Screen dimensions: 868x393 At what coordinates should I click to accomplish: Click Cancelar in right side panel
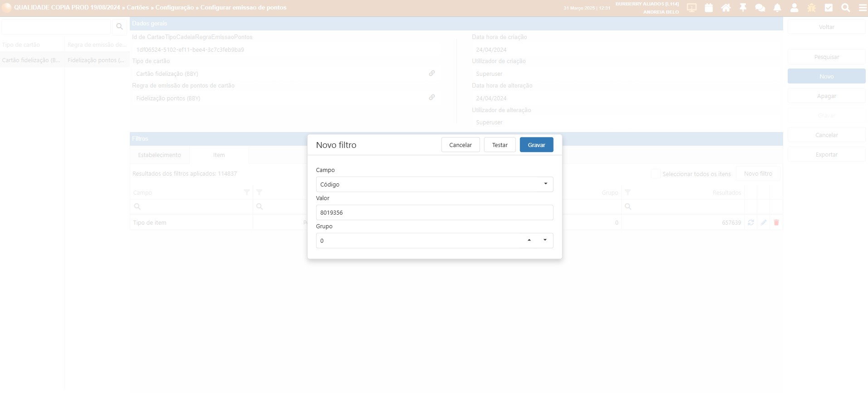pyautogui.click(x=827, y=135)
